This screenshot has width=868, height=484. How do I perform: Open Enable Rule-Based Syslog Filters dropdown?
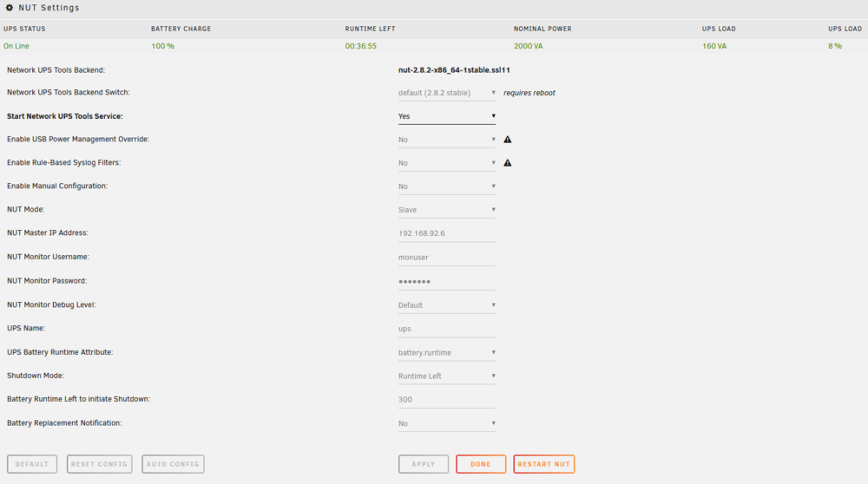point(447,163)
